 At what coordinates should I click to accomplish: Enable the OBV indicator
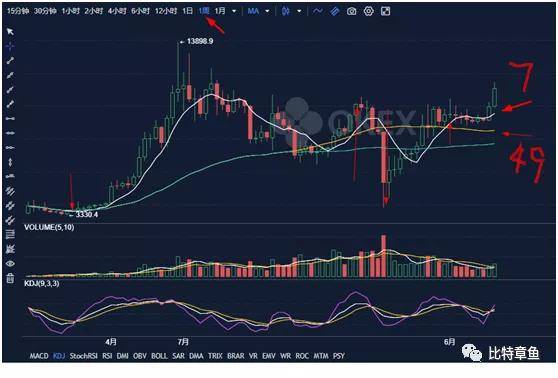point(140,356)
